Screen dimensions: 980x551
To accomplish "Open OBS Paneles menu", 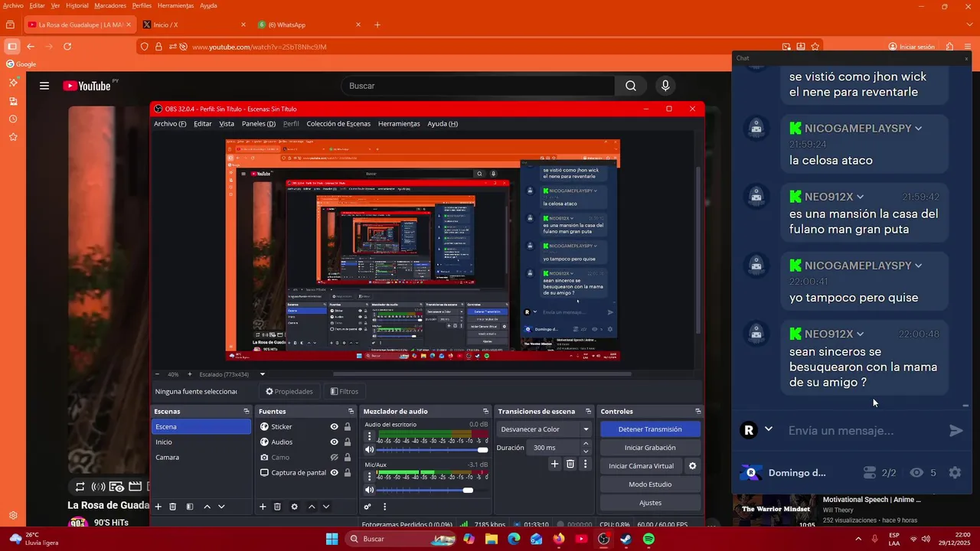I will click(x=259, y=124).
